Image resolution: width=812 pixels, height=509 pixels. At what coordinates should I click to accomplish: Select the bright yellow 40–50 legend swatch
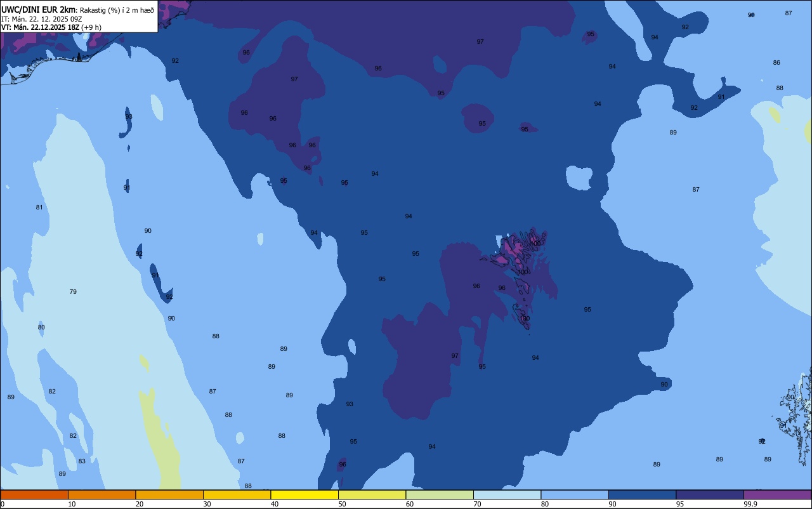(x=304, y=494)
